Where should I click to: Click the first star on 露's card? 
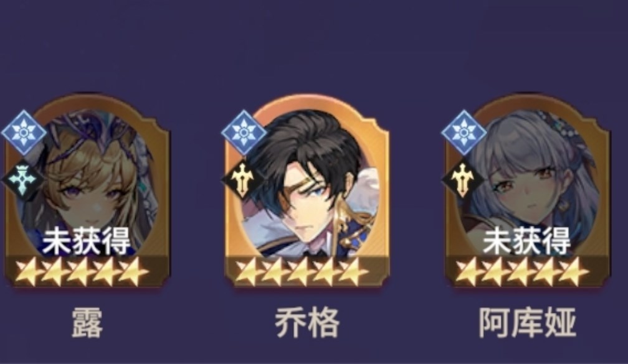pos(29,271)
